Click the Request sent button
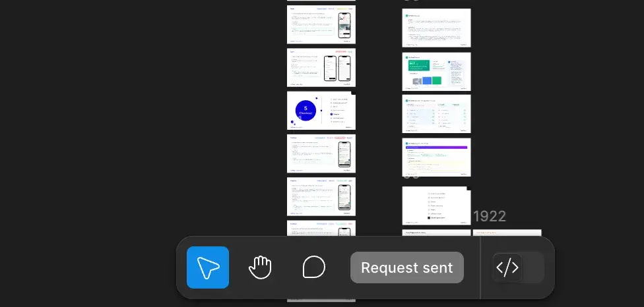 click(x=407, y=267)
